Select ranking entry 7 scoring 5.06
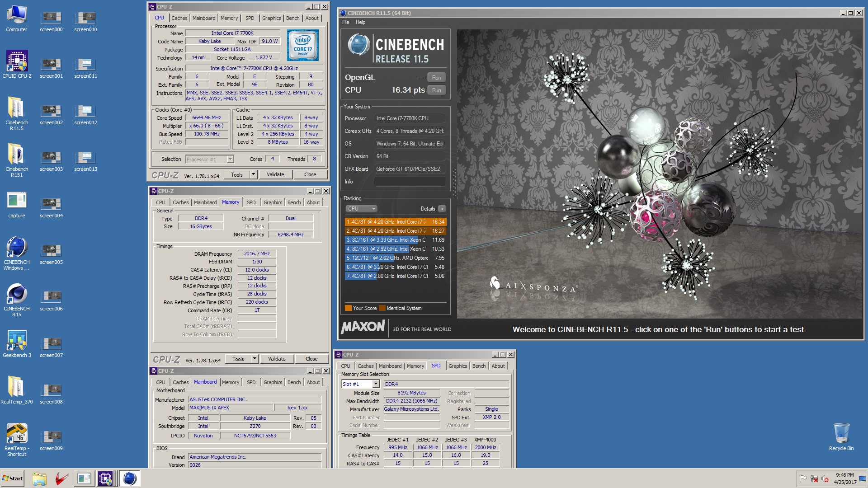Image resolution: width=868 pixels, height=488 pixels. (396, 276)
